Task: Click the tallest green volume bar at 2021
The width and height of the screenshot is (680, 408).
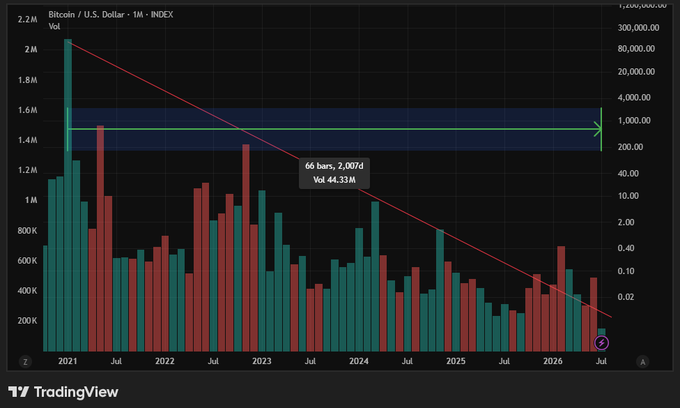Action: point(68,195)
